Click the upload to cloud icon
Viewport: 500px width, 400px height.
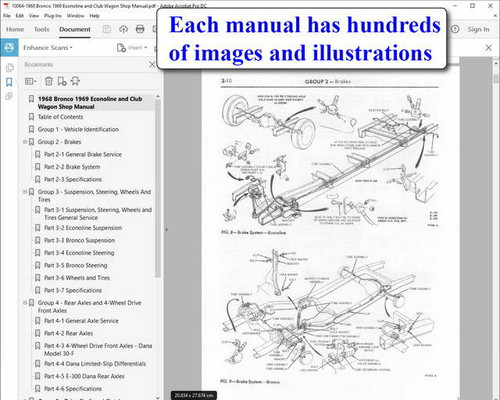(124, 29)
